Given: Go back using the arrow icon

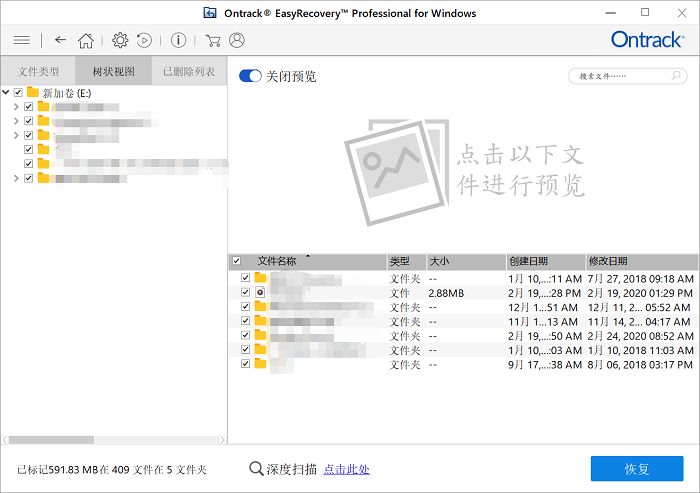Looking at the screenshot, I should 60,40.
